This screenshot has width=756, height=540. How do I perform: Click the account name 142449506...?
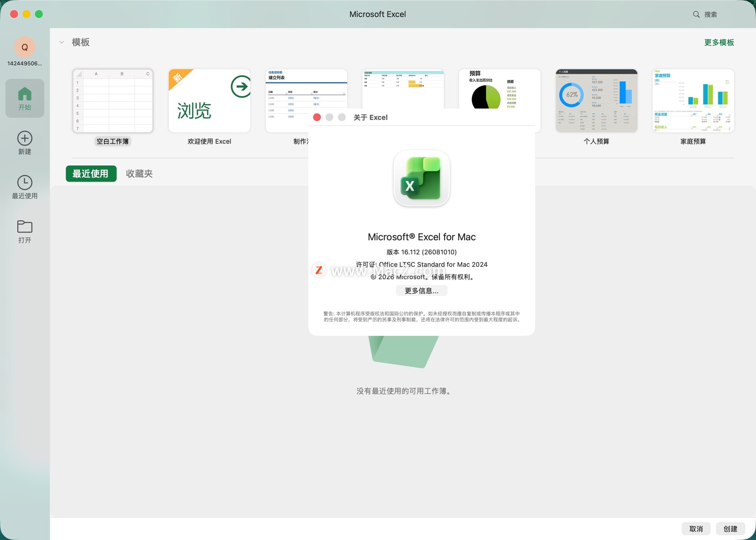24,63
